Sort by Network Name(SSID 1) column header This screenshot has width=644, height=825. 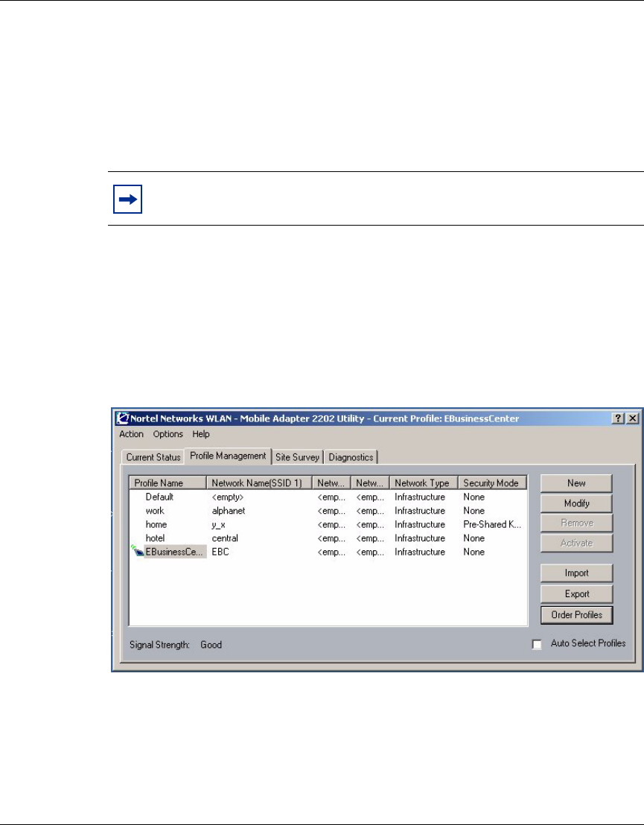[x=259, y=482]
